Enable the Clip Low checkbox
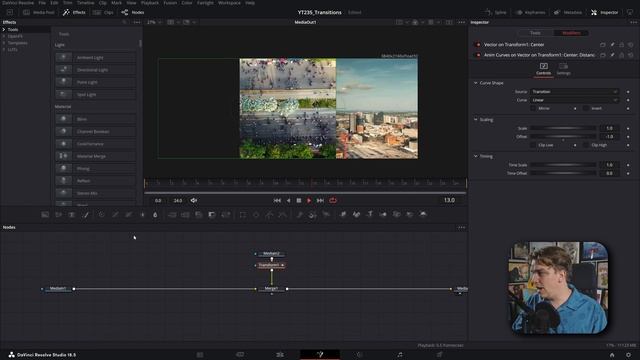Image resolution: width=640 pixels, height=360 pixels. (533, 145)
